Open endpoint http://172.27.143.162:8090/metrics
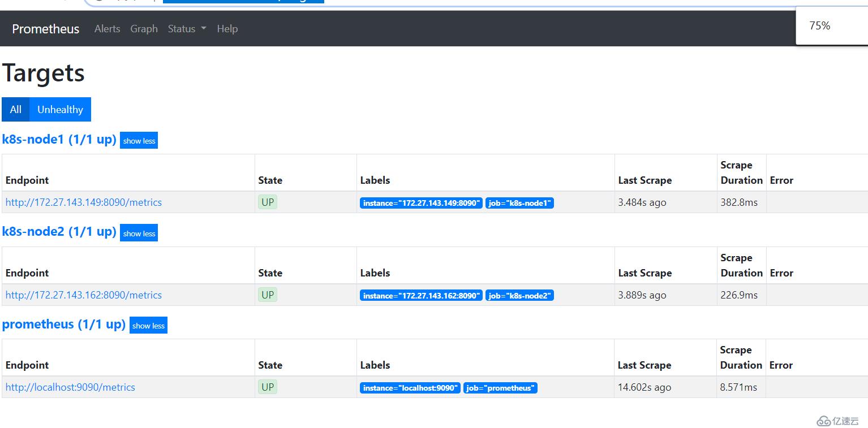This screenshot has width=868, height=428. [84, 295]
